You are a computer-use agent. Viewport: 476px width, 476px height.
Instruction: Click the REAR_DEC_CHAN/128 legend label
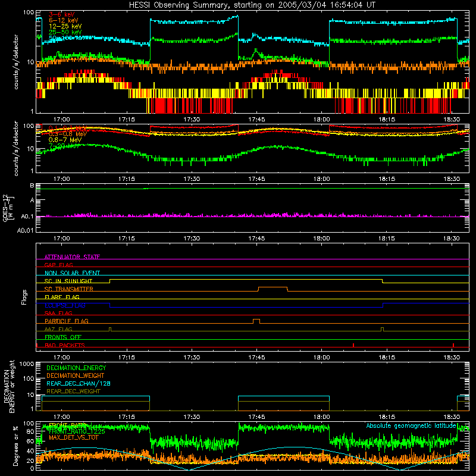(x=79, y=383)
